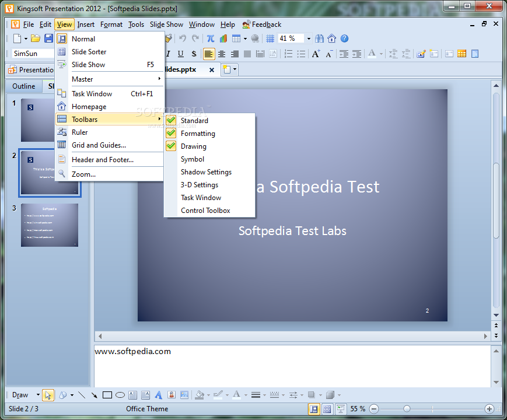
Task: Click the Save floppy disk icon
Action: pyautogui.click(x=48, y=38)
